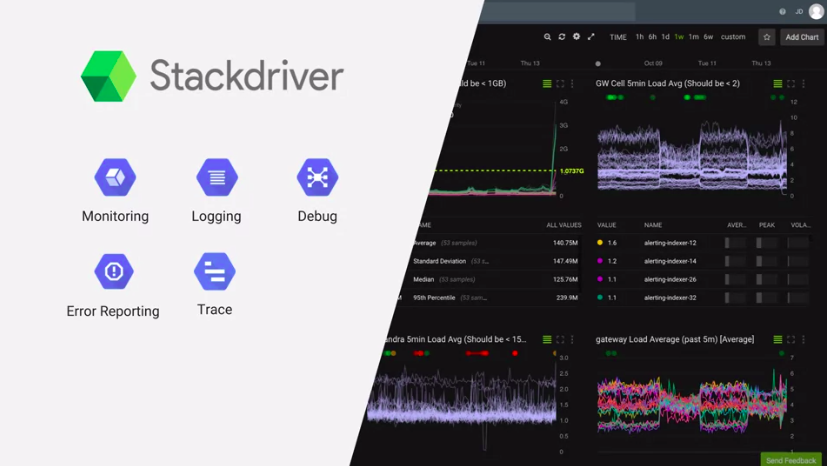Click the Logging hexagon icon
This screenshot has height=466, width=827.
(x=217, y=177)
